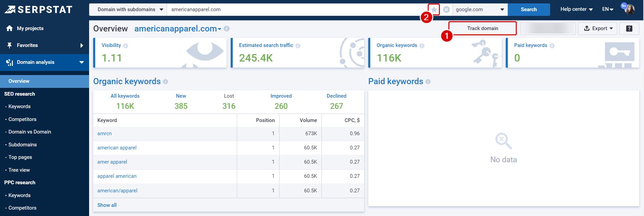644x216 pixels.
Task: Open Favorites in the sidebar
Action: (x=27, y=45)
